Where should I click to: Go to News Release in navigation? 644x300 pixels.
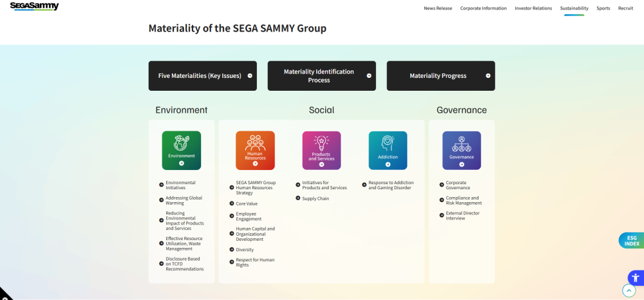coord(438,8)
